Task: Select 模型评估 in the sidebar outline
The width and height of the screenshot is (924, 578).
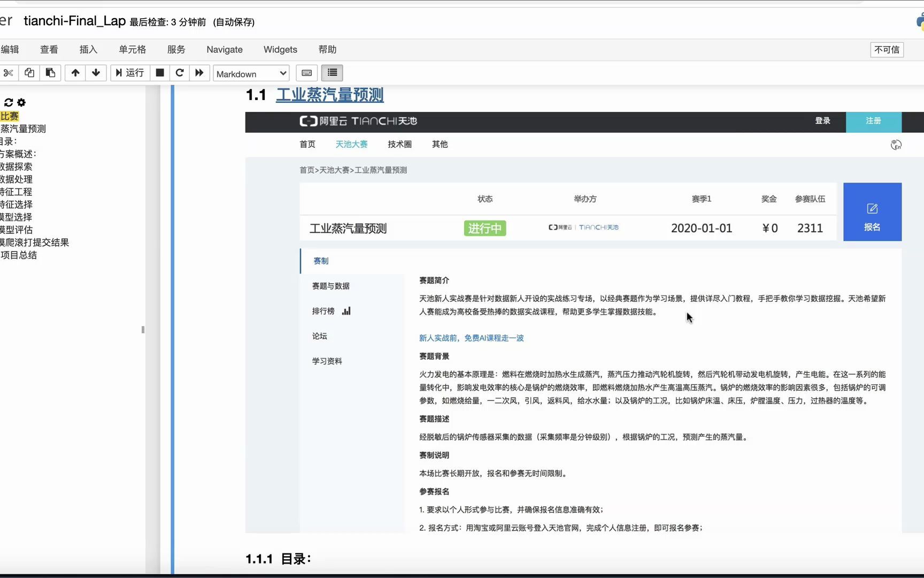Action: pos(17,230)
